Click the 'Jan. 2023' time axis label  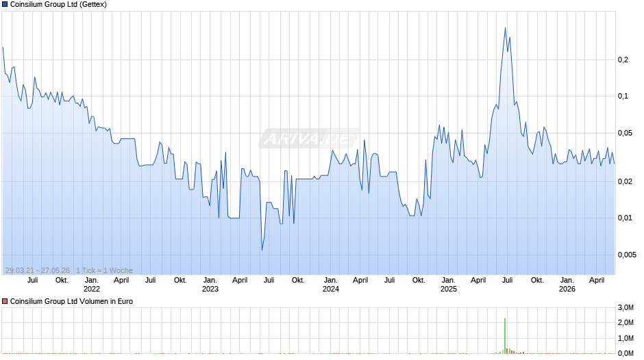210,285
